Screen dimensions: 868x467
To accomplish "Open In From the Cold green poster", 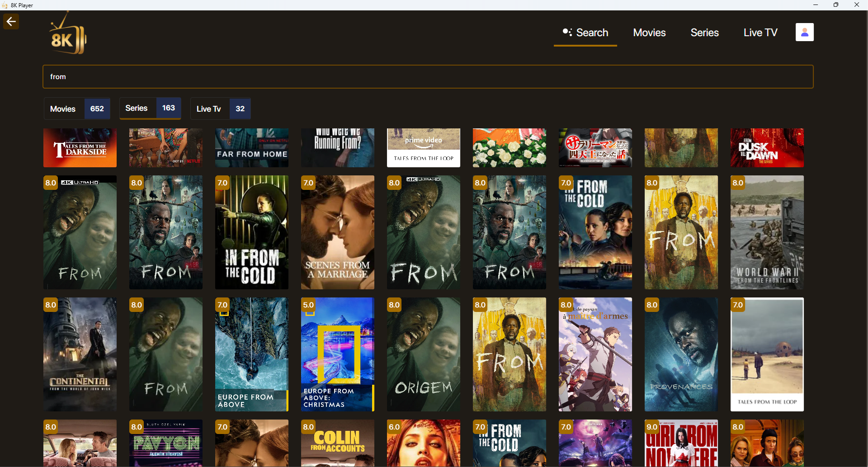I will [252, 232].
